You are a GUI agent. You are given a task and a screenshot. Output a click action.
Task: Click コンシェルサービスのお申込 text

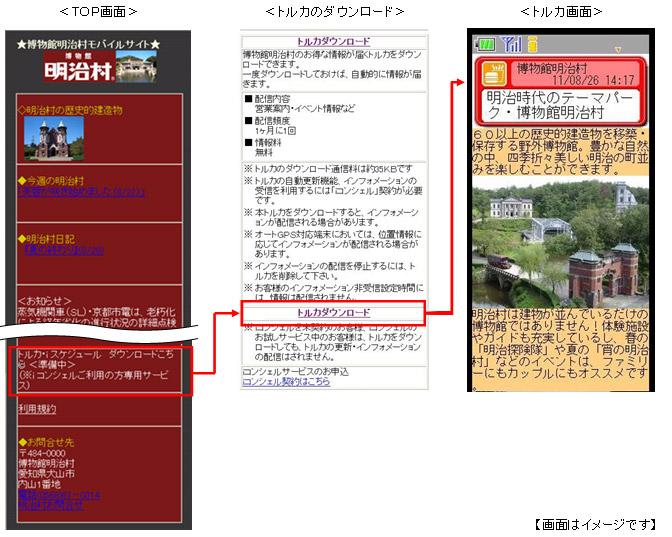tap(296, 372)
